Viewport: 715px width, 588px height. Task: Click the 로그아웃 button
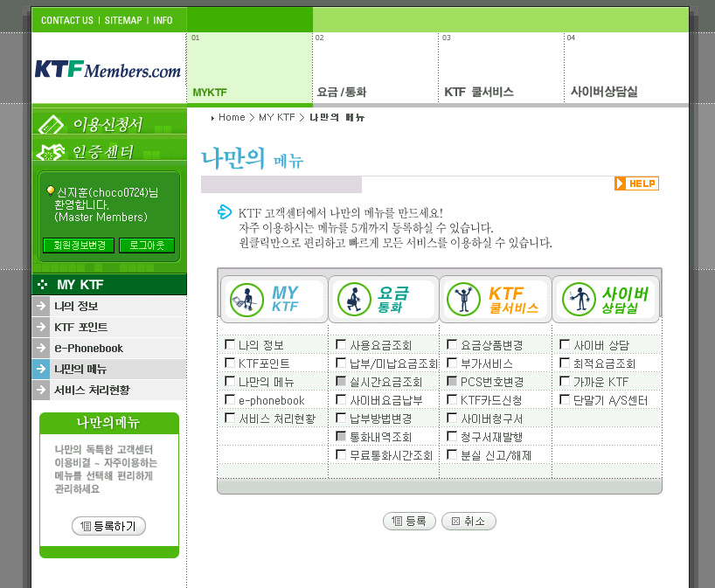pos(147,246)
